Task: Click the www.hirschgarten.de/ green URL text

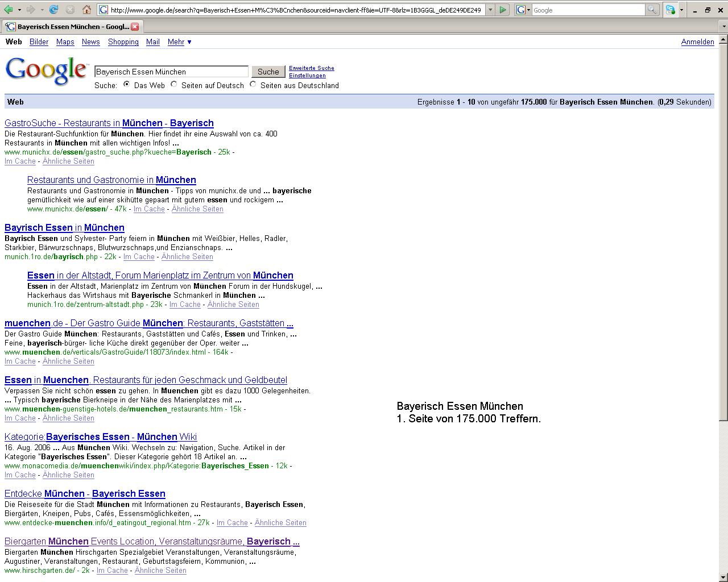Action: pos(40,571)
